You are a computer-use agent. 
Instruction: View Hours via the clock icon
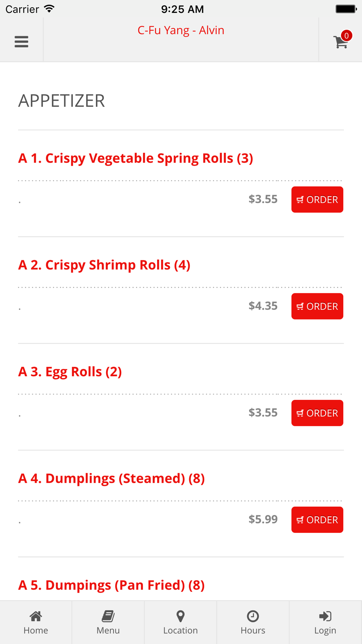click(253, 616)
